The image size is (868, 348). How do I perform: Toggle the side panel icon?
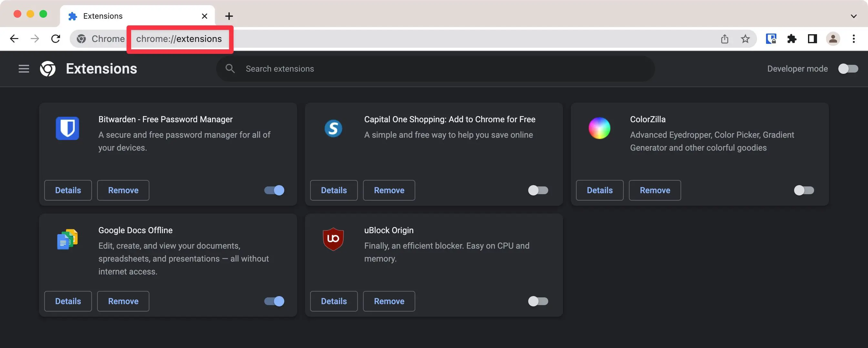(x=812, y=39)
